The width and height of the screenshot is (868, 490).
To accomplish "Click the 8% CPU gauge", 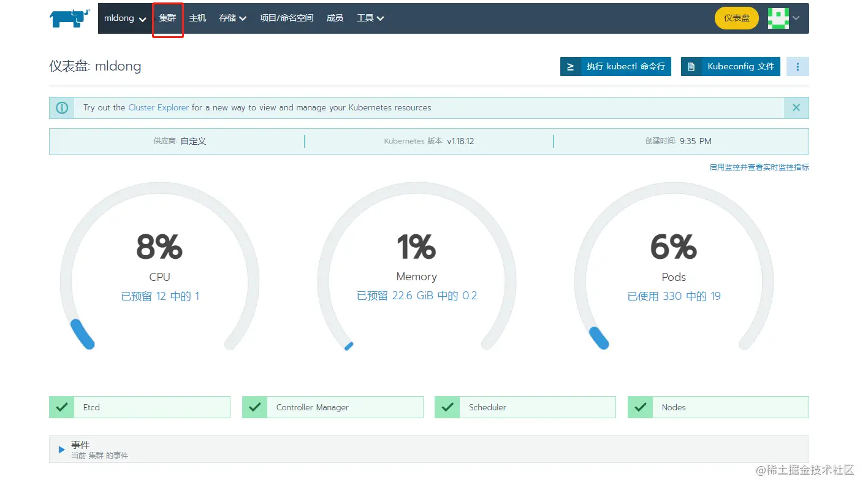I will tap(159, 267).
